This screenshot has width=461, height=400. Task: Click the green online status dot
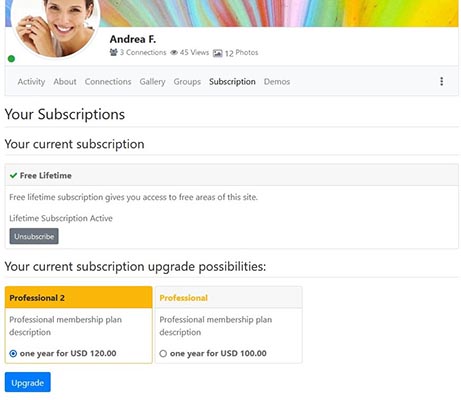coord(11,59)
